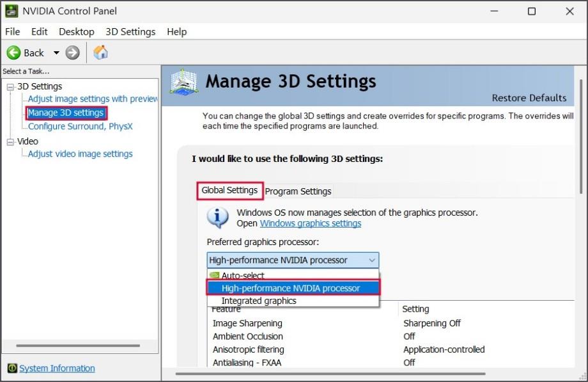The image size is (588, 382).
Task: Collapse the Video tree node
Action: (x=10, y=142)
